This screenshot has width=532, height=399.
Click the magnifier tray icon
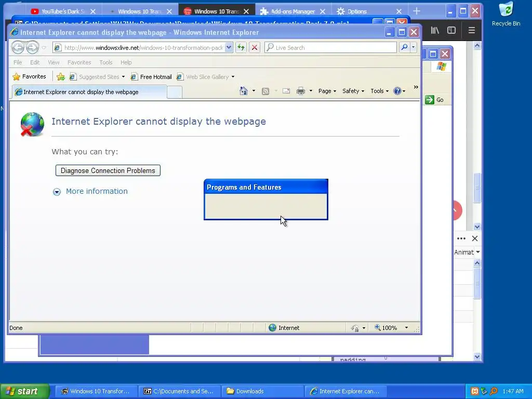click(494, 391)
